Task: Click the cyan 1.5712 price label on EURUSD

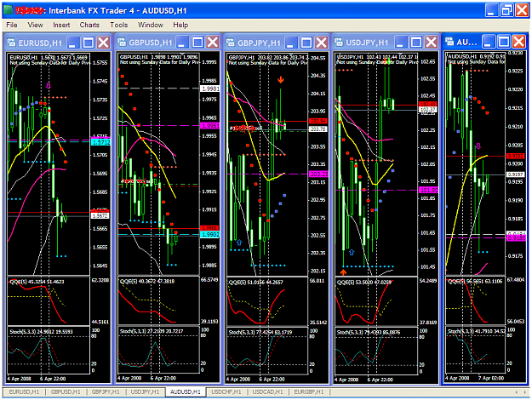Action: coord(100,142)
